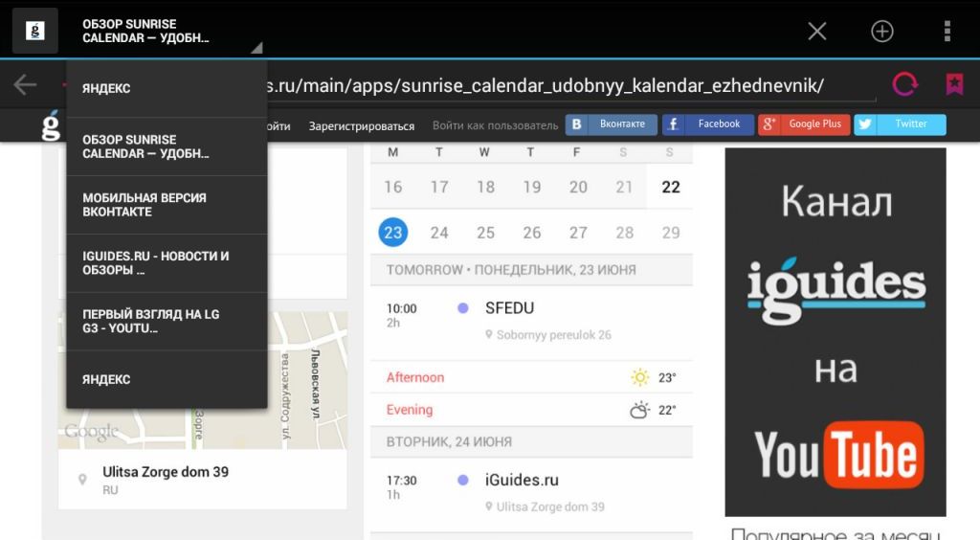Tap the iGuides favicon in tab bar
The height and width of the screenshot is (540, 980).
coord(35,31)
